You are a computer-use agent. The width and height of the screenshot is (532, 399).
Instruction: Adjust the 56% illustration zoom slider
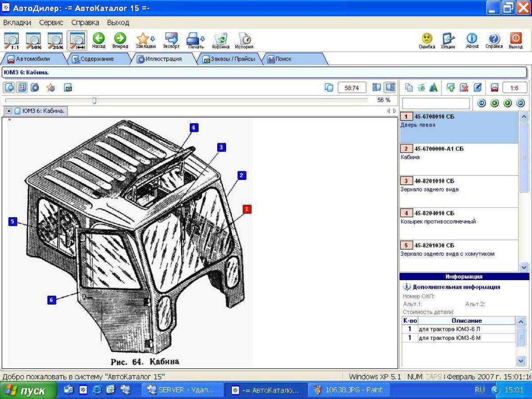tap(94, 101)
